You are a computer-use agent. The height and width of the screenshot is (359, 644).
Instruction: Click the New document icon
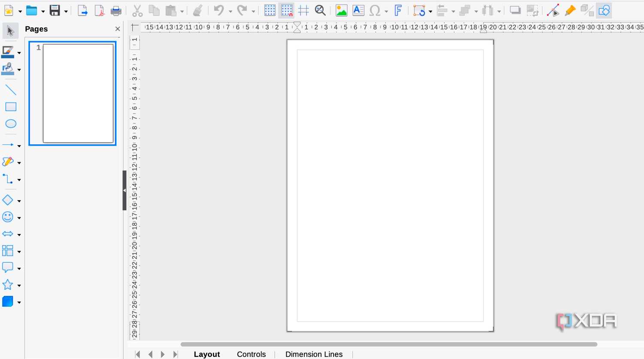(x=8, y=11)
